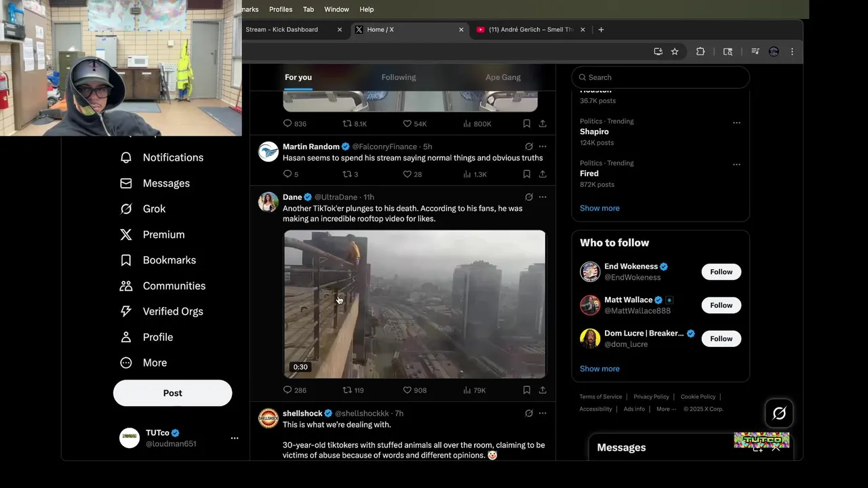
Task: Open the Terms of Service link
Action: coord(601,396)
